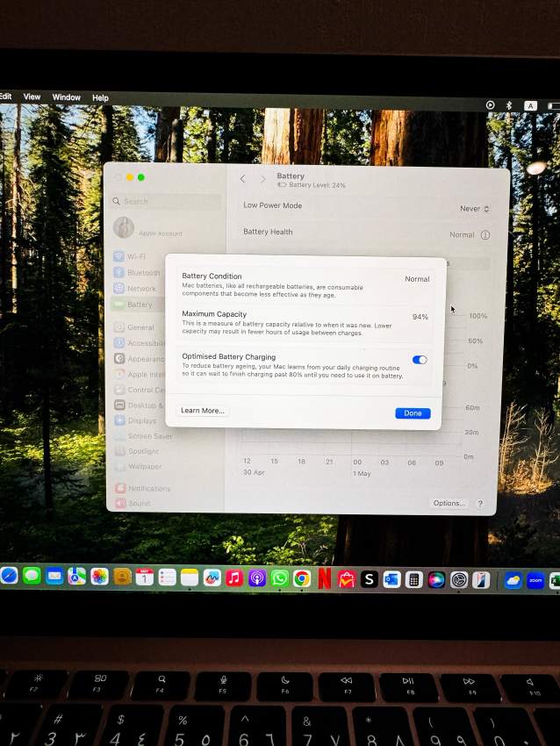Open the Window menu

(66, 97)
